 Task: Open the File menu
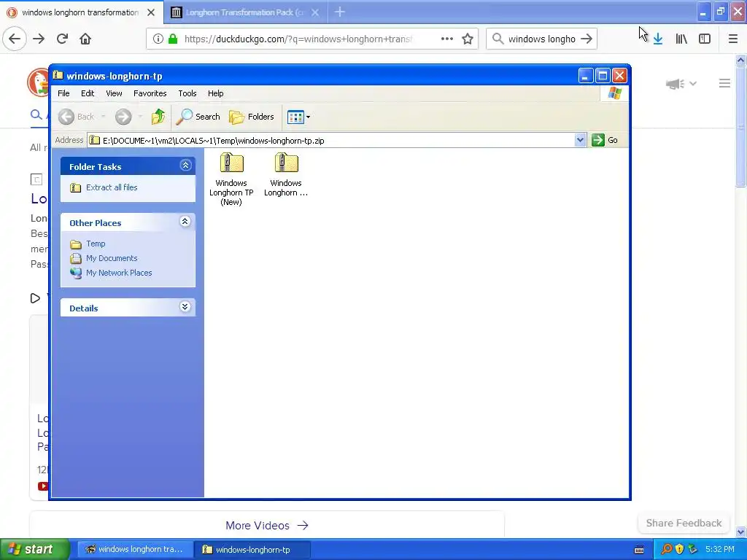point(63,93)
